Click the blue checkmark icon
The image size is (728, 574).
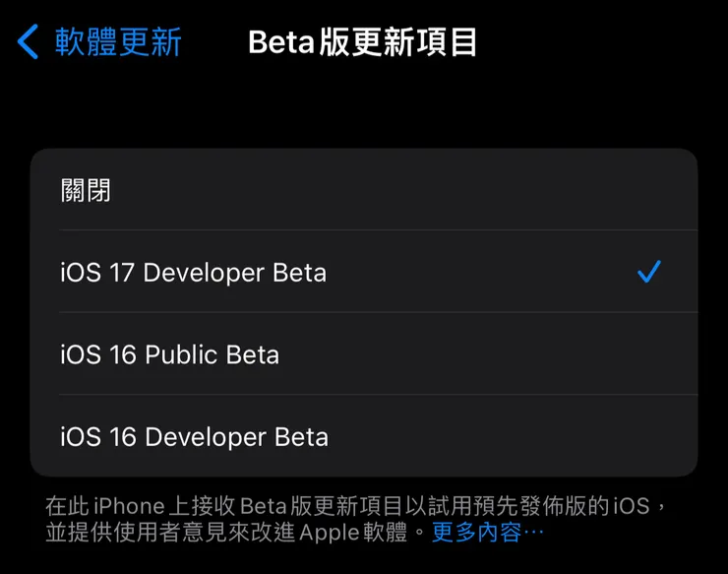coord(648,273)
